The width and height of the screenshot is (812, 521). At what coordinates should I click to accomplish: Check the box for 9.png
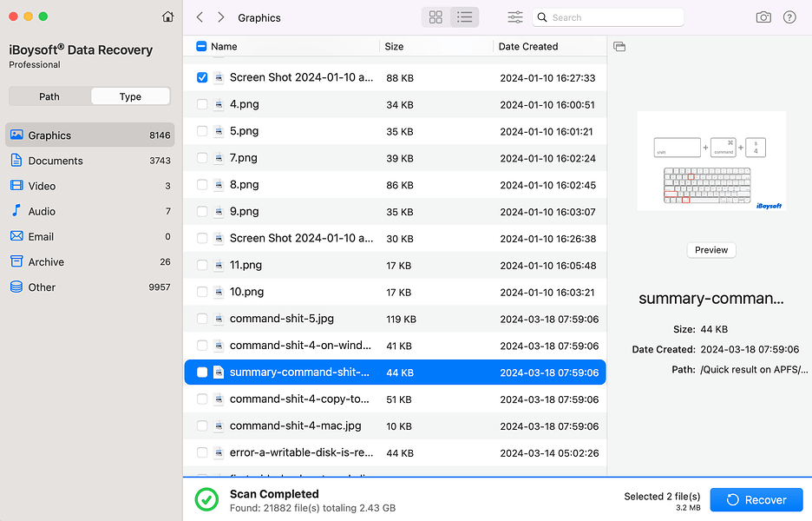tap(202, 212)
